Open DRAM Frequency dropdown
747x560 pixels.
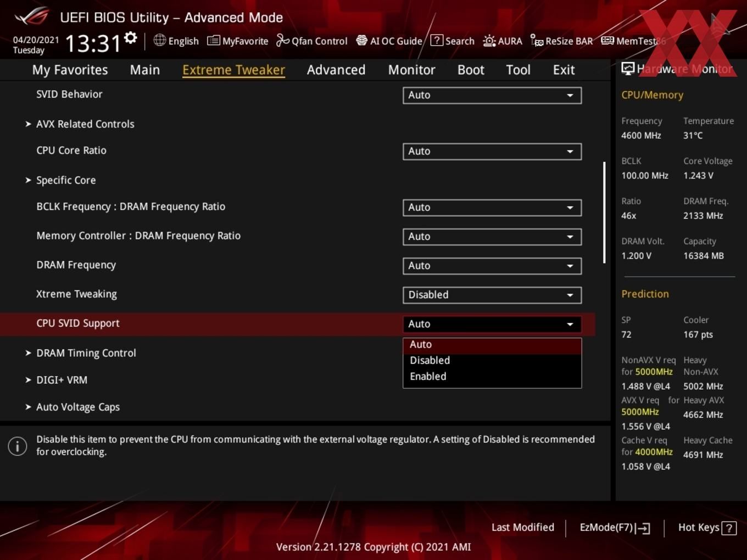click(x=492, y=266)
